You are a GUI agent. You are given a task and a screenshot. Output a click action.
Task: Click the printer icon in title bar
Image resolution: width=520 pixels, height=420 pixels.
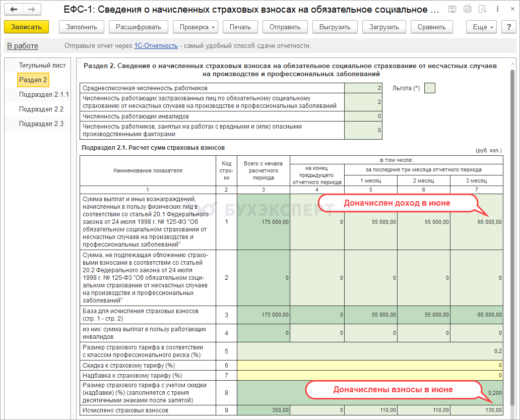(x=468, y=9)
